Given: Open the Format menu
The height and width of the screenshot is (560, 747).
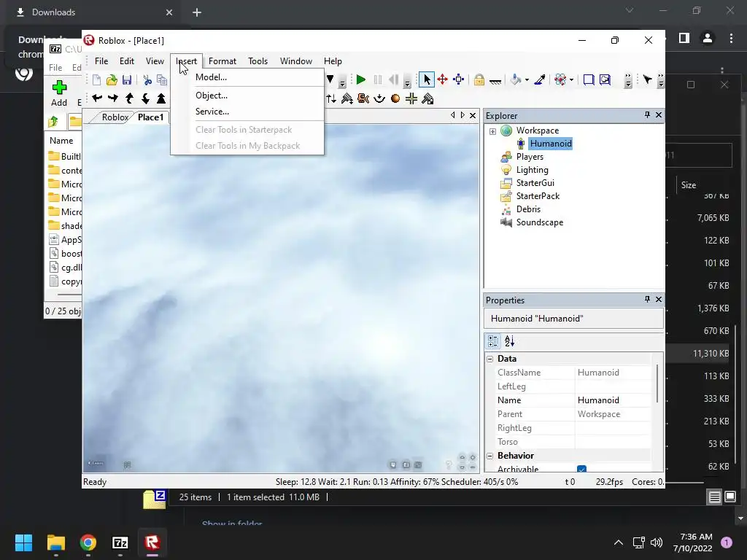Looking at the screenshot, I should coord(222,61).
